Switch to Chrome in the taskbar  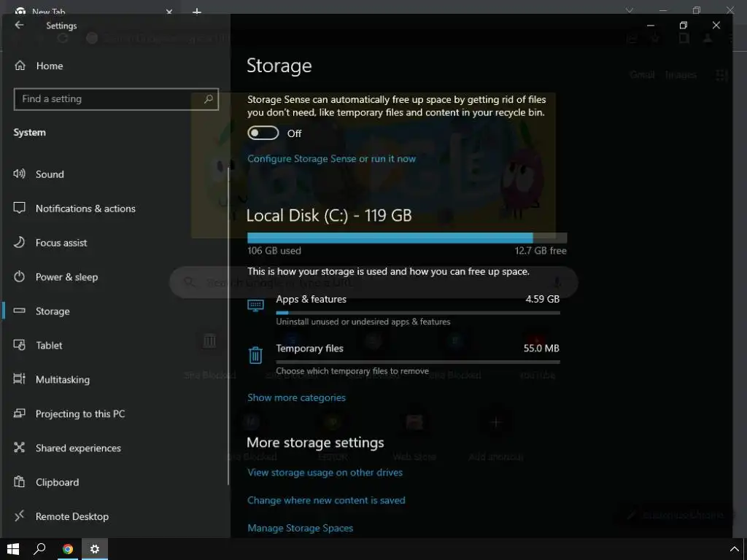pyautogui.click(x=68, y=549)
